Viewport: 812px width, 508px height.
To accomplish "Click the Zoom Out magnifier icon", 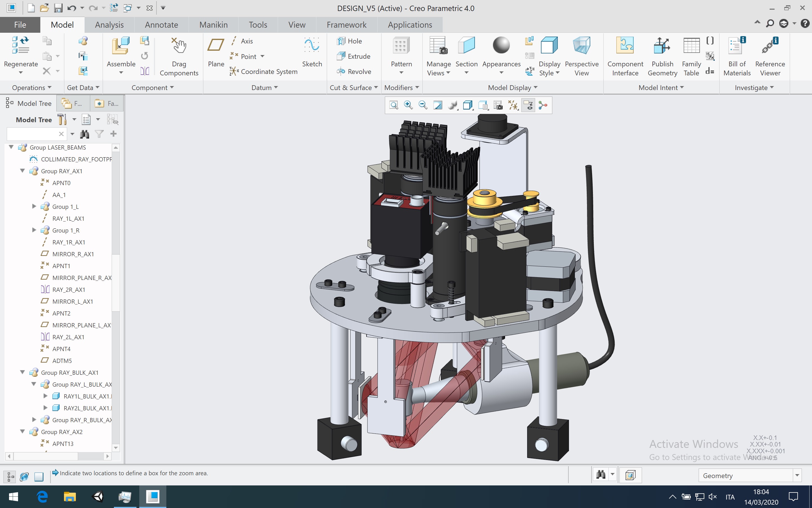I will pyautogui.click(x=423, y=106).
